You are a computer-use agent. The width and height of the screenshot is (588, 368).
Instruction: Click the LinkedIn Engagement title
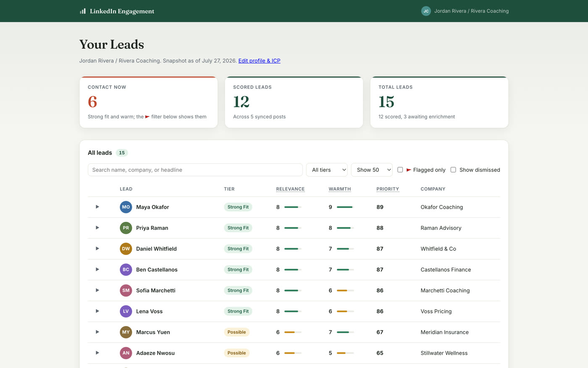(122, 11)
